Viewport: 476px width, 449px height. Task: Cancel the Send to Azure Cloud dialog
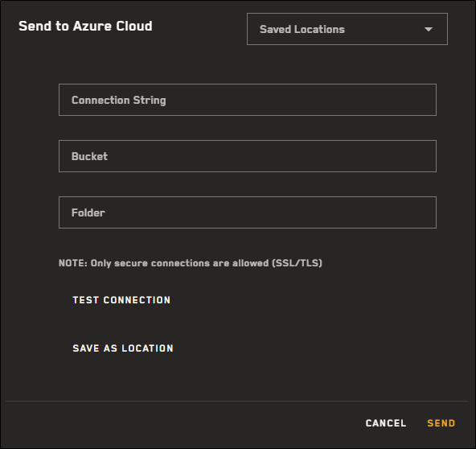click(x=386, y=423)
